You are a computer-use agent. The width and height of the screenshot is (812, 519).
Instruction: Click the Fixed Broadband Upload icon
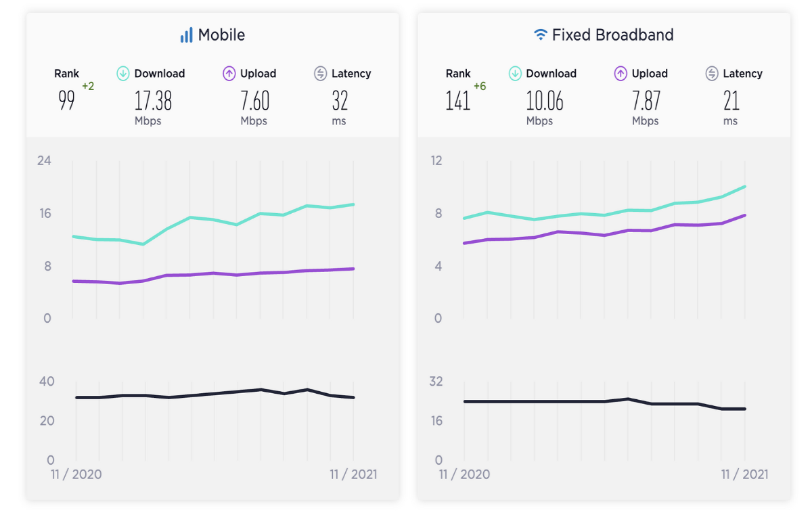(x=621, y=74)
